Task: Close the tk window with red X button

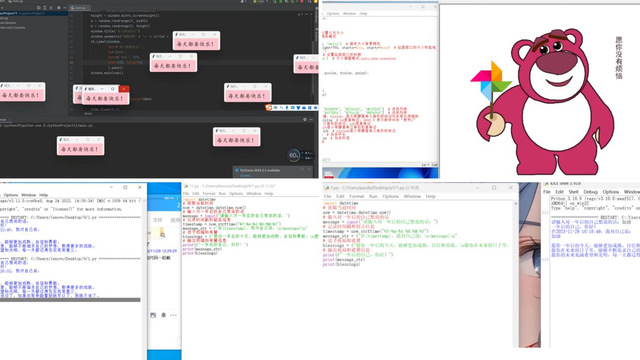Action: [124, 89]
